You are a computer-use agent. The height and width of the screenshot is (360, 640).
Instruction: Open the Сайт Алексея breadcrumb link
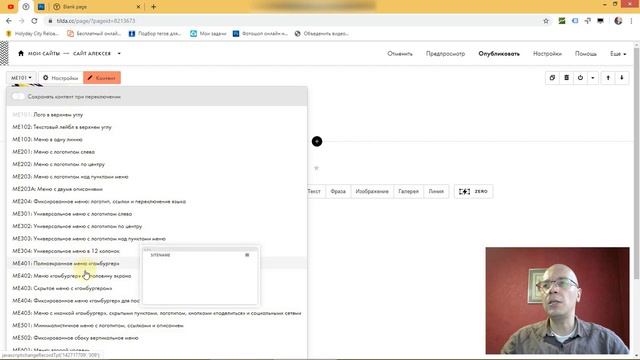coord(92,53)
